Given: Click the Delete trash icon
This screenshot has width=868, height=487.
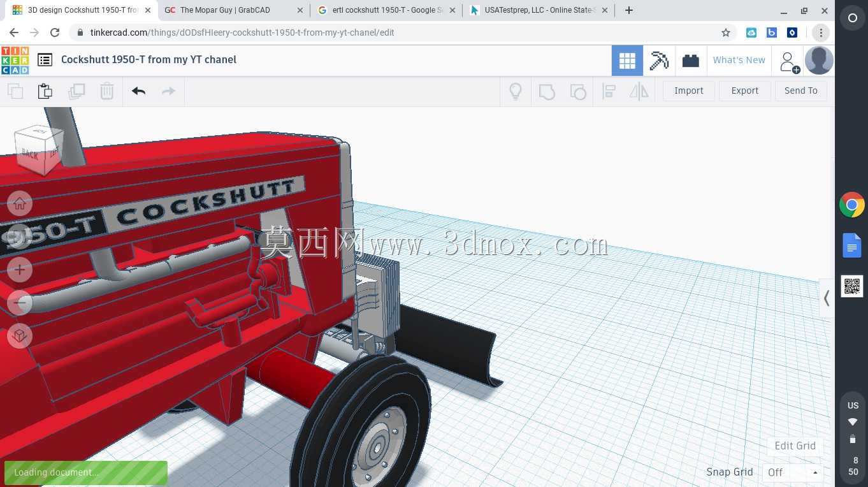Looking at the screenshot, I should [107, 91].
